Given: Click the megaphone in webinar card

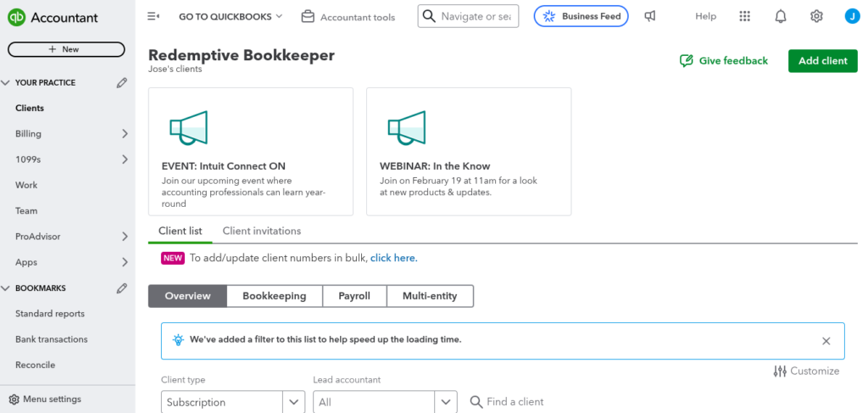Looking at the screenshot, I should tap(406, 128).
